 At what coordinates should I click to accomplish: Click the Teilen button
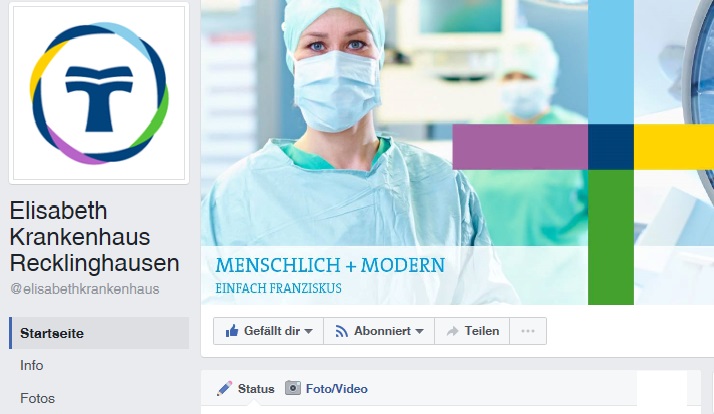pyautogui.click(x=472, y=331)
